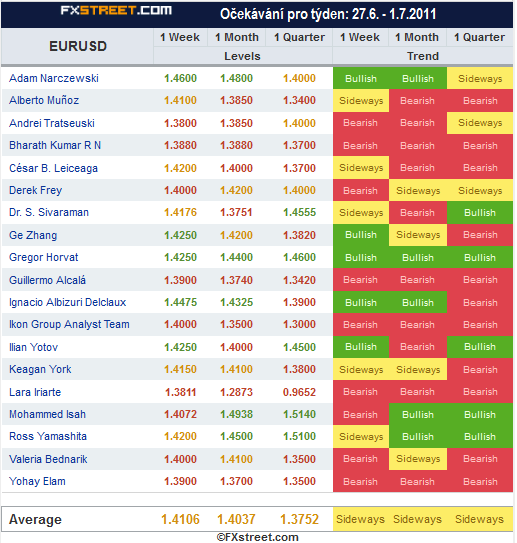Select Adam Narczewski's 1.4800 month level
Viewport: 517px width, 543px height.
237,78
